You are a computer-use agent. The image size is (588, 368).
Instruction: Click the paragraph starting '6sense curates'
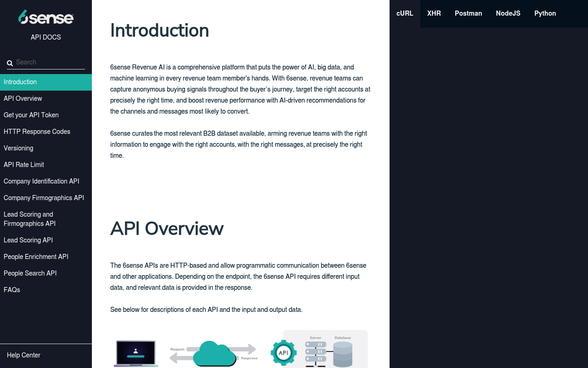point(240,144)
